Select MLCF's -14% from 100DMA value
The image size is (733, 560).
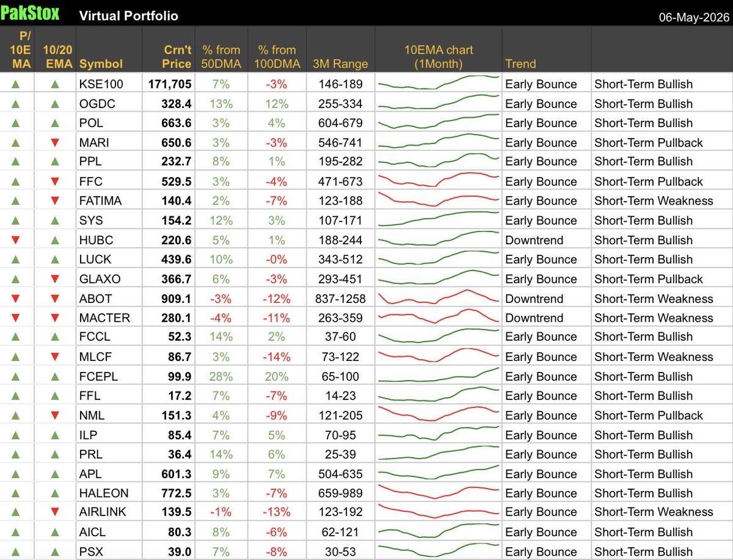click(x=277, y=357)
